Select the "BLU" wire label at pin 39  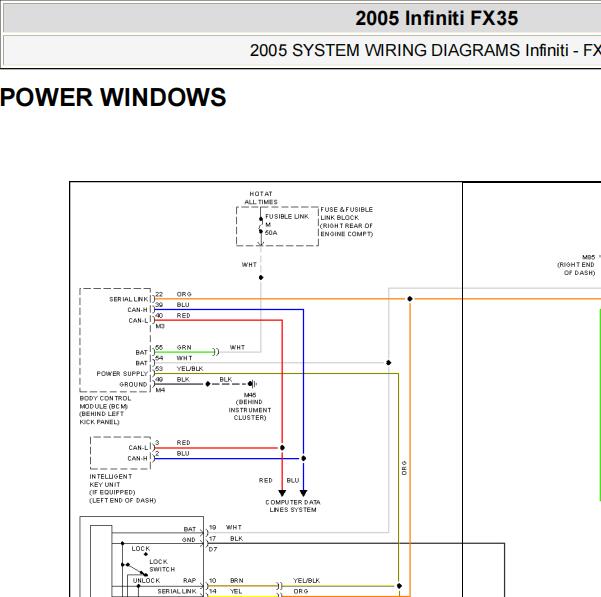tap(183, 305)
